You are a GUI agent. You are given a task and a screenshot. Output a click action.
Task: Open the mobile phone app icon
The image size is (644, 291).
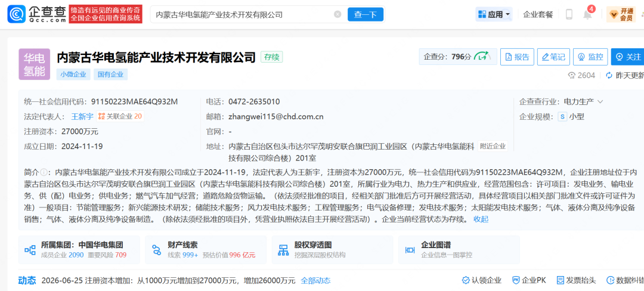(569, 14)
